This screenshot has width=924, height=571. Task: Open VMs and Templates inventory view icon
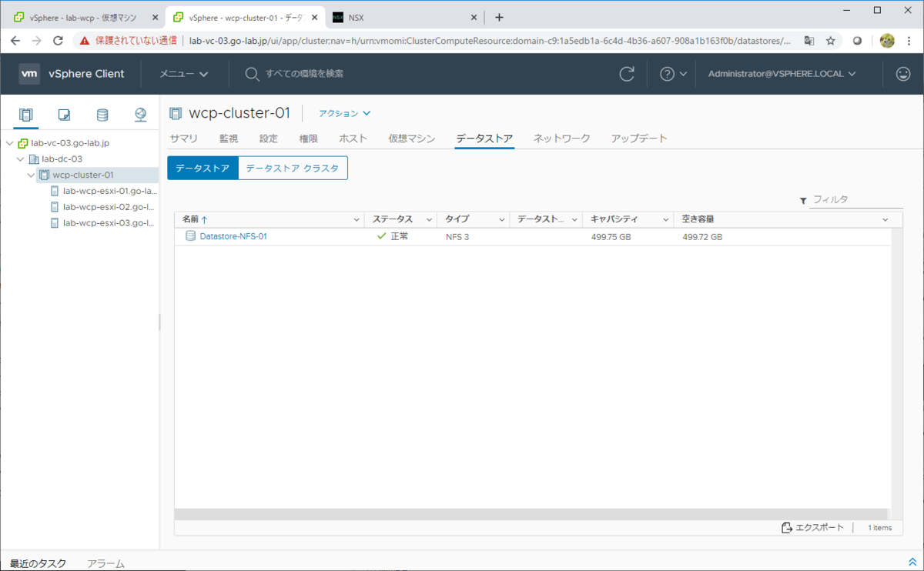65,115
